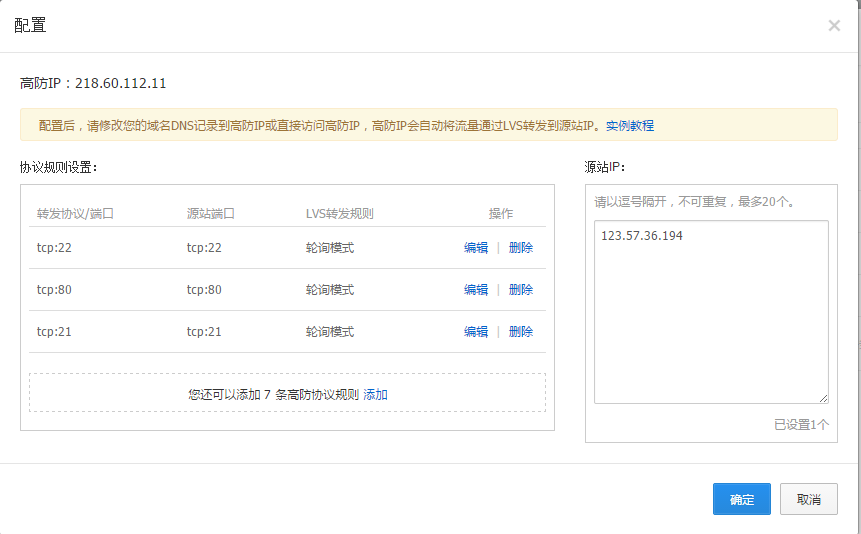This screenshot has width=861, height=534.
Task: Select the tcp:80 source port cell
Action: click(204, 290)
